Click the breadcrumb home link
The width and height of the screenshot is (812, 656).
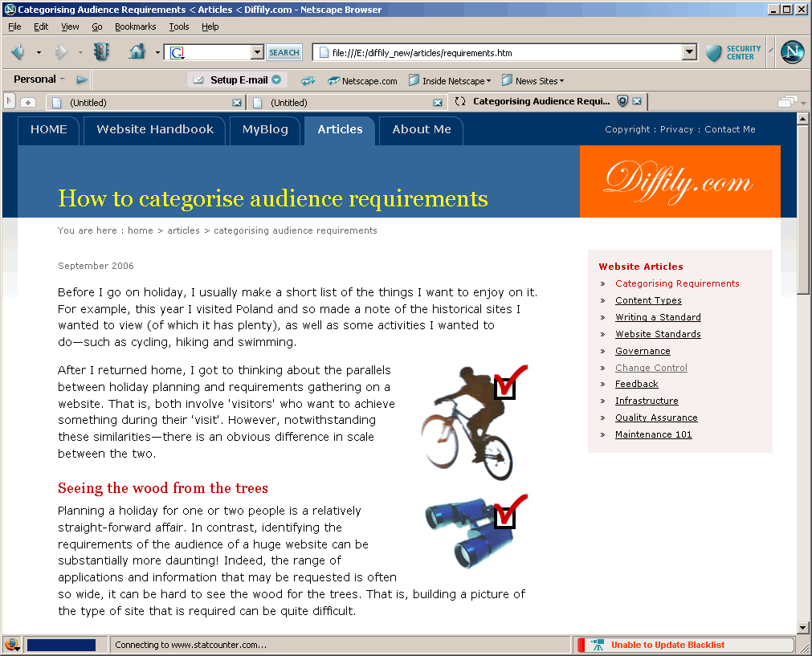[x=141, y=230]
